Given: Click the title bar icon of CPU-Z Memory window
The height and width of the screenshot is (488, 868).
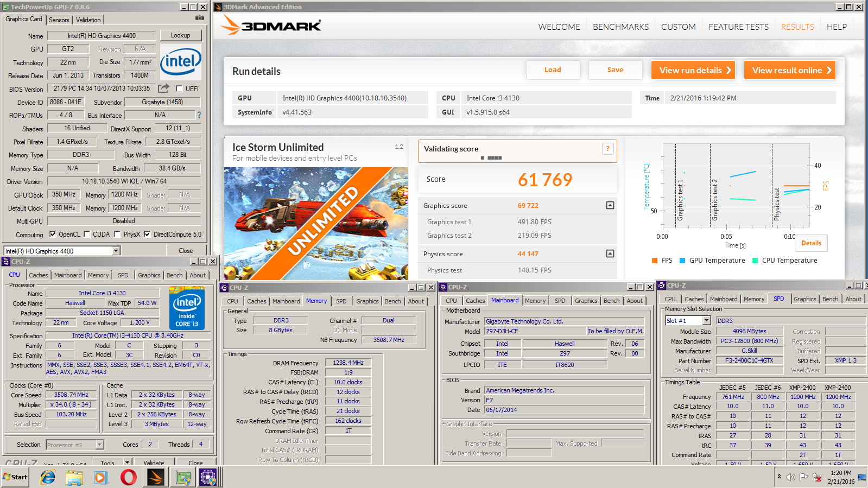Looking at the screenshot, I should click(224, 288).
